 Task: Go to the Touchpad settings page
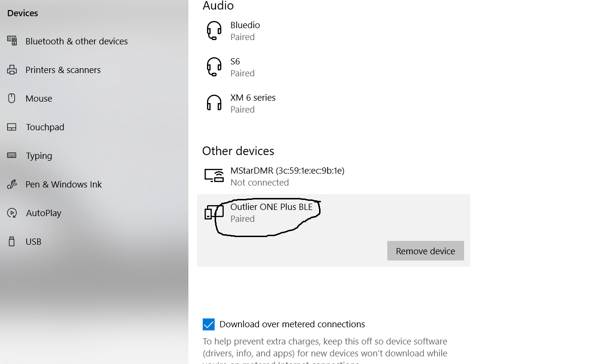45,127
